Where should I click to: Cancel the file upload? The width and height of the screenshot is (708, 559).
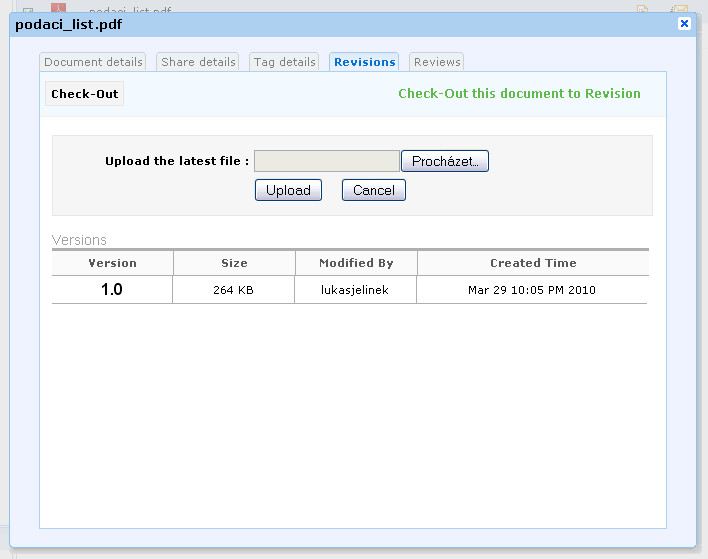point(373,190)
